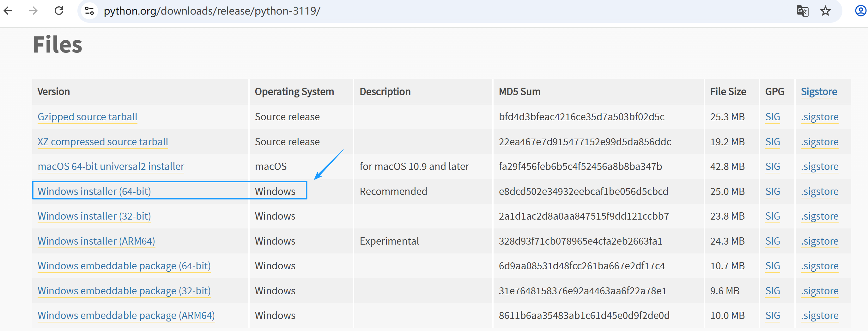Download Windows installer (32-bit)
Viewport: 868px width, 331px height.
(94, 216)
